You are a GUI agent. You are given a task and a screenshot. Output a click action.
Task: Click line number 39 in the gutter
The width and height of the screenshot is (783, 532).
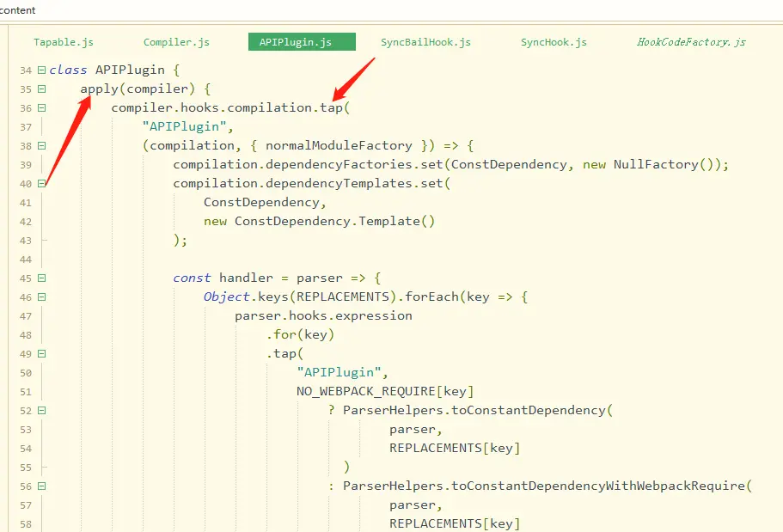(x=26, y=165)
